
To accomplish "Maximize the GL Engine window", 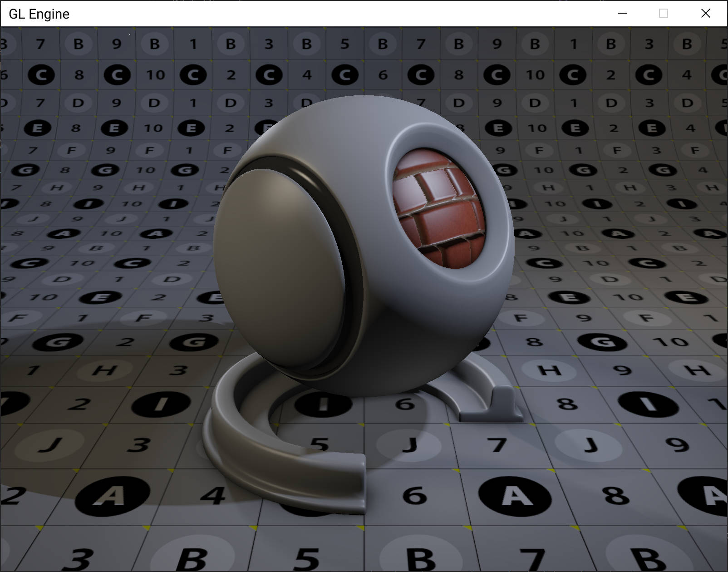I will point(664,14).
